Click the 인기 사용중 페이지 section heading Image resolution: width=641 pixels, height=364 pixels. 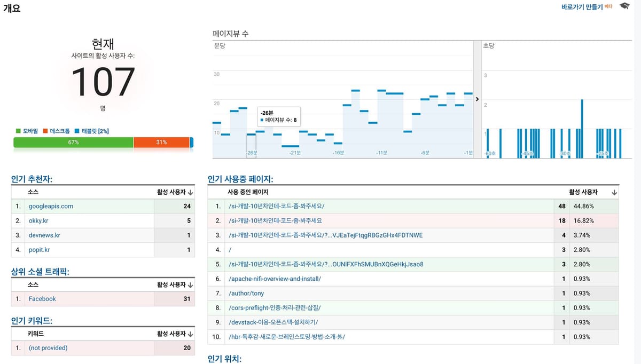(240, 179)
